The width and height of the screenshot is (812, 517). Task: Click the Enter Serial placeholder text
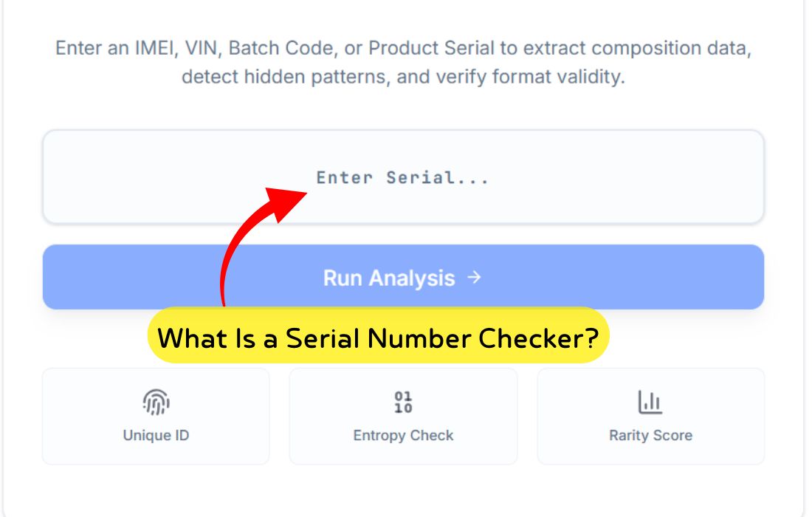pyautogui.click(x=404, y=177)
